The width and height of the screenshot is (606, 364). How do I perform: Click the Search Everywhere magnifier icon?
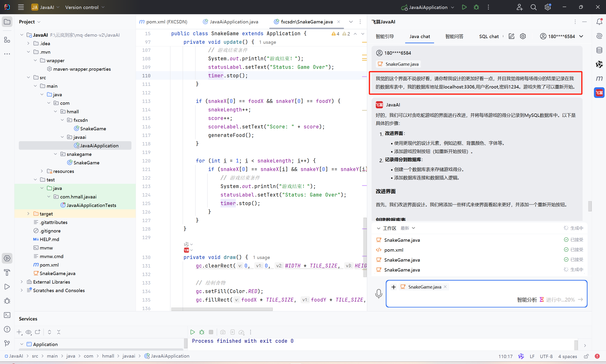coord(533,7)
